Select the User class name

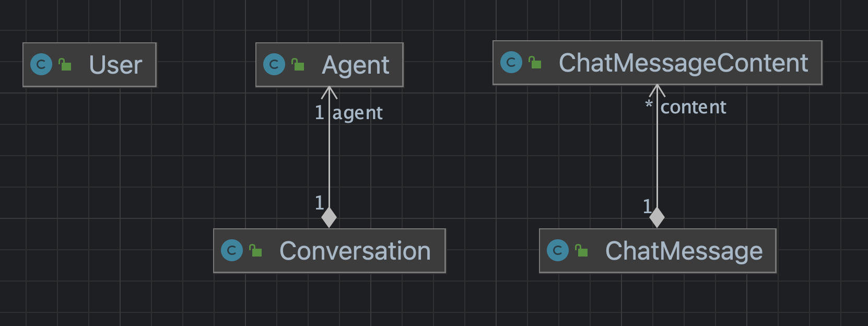[115, 65]
